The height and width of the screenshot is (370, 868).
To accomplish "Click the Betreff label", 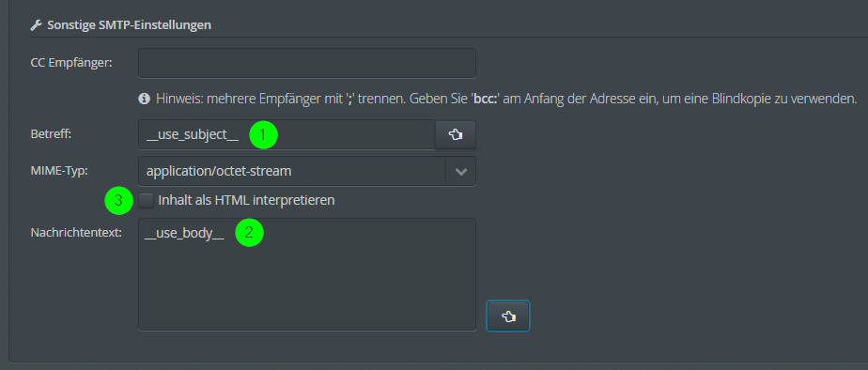I will pyautogui.click(x=51, y=134).
